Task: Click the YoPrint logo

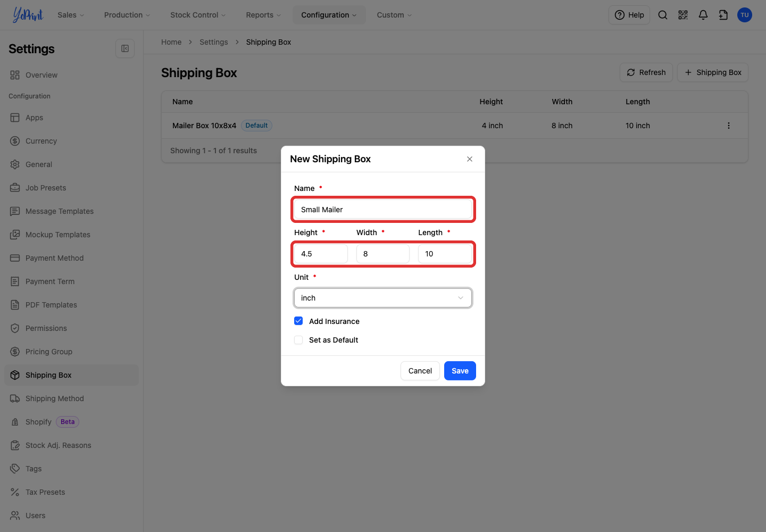Action: pos(28,15)
